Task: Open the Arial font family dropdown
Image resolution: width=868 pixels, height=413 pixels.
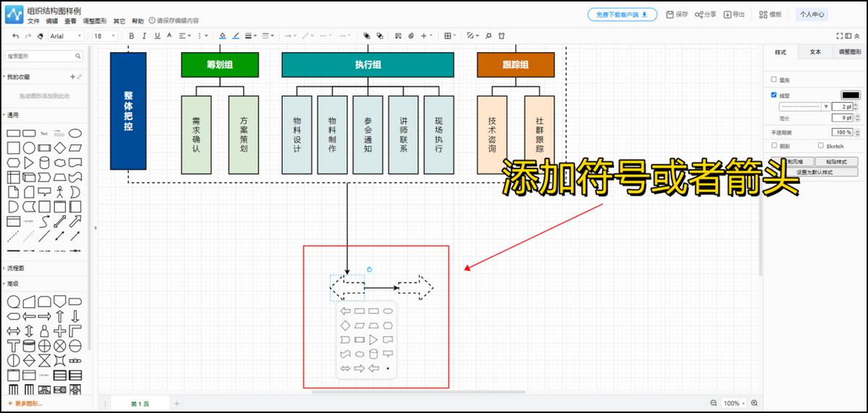Action: point(67,35)
